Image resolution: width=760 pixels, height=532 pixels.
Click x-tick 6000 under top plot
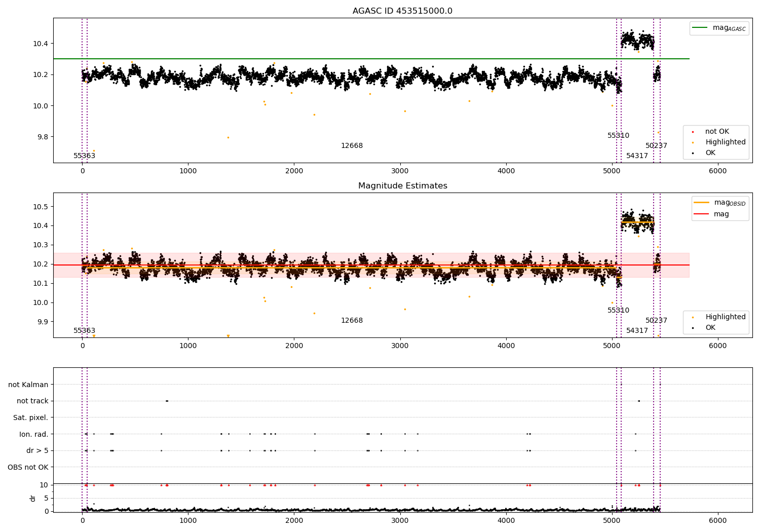(x=718, y=171)
